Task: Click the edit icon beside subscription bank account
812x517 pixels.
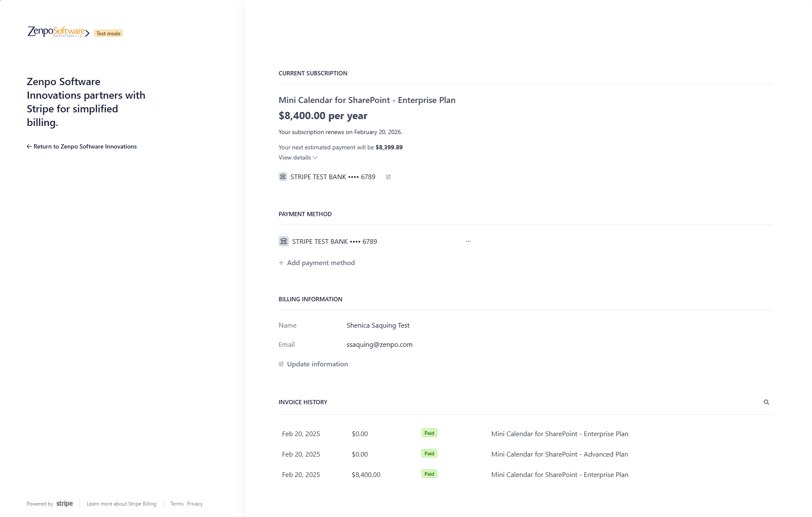Action: click(388, 177)
